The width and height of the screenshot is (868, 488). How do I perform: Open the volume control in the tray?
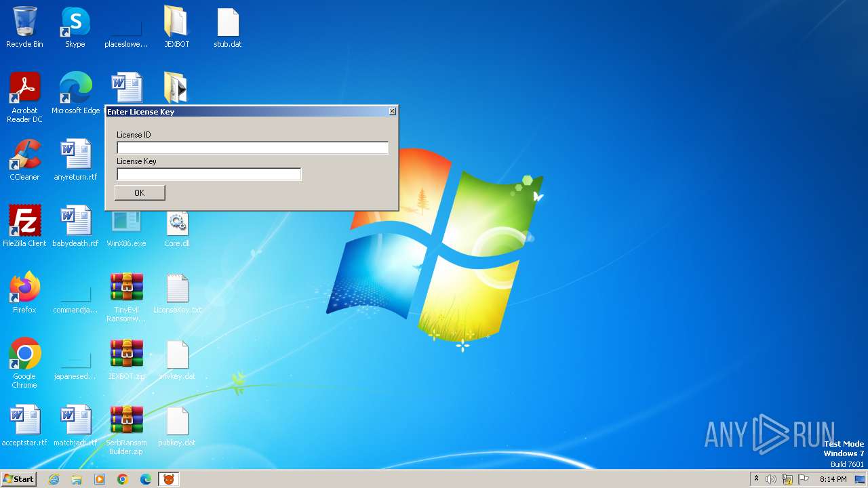tap(771, 479)
